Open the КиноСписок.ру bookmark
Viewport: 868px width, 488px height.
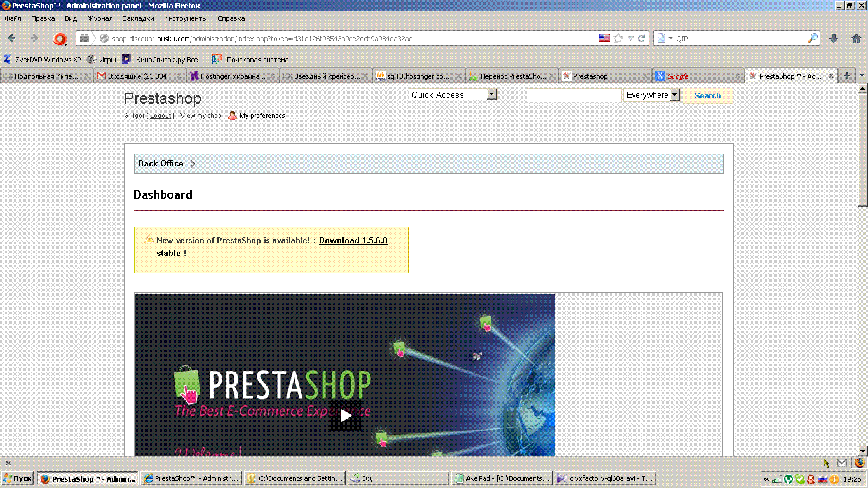(x=164, y=60)
